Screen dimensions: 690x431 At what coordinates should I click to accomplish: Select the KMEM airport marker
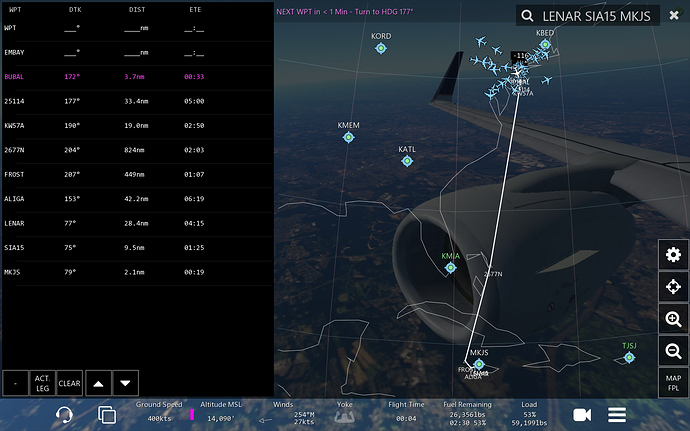[x=349, y=137]
